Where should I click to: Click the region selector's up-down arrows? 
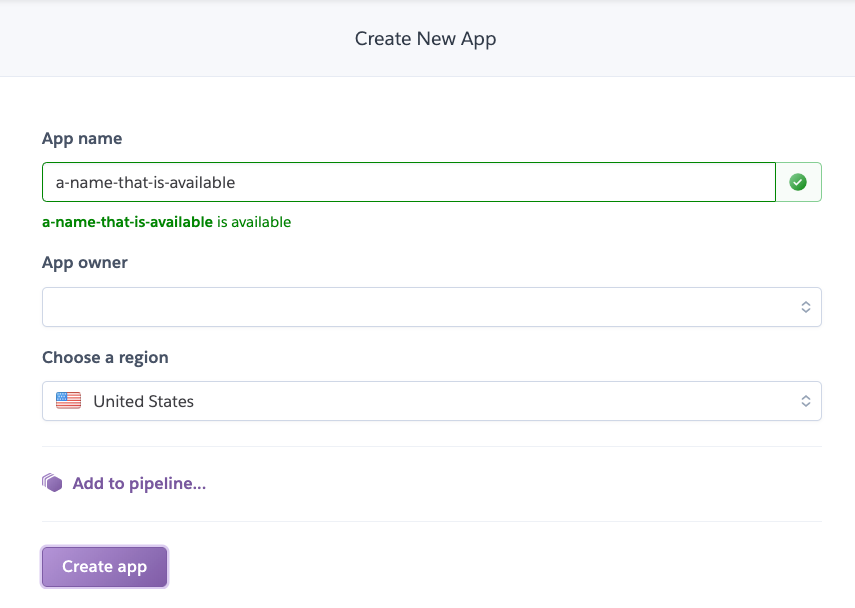805,401
